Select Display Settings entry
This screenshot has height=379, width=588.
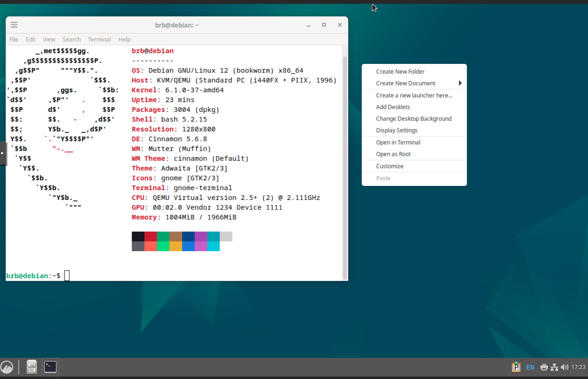[397, 130]
